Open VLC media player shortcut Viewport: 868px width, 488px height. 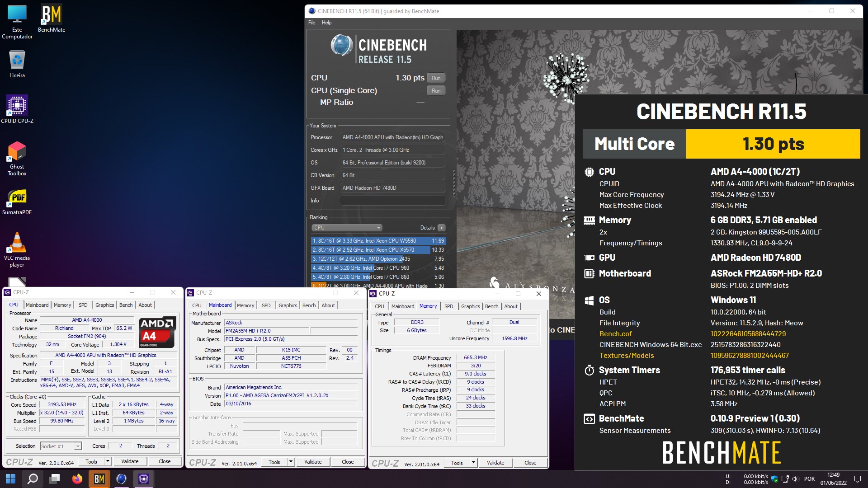pyautogui.click(x=17, y=249)
